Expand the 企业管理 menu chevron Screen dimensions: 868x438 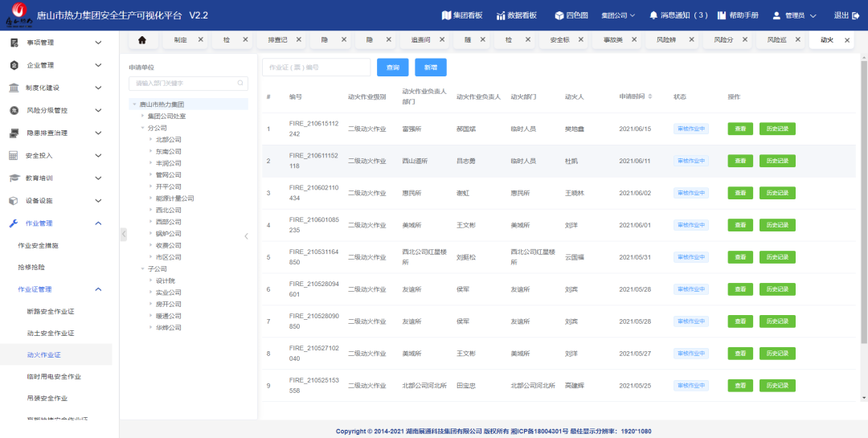click(x=98, y=65)
